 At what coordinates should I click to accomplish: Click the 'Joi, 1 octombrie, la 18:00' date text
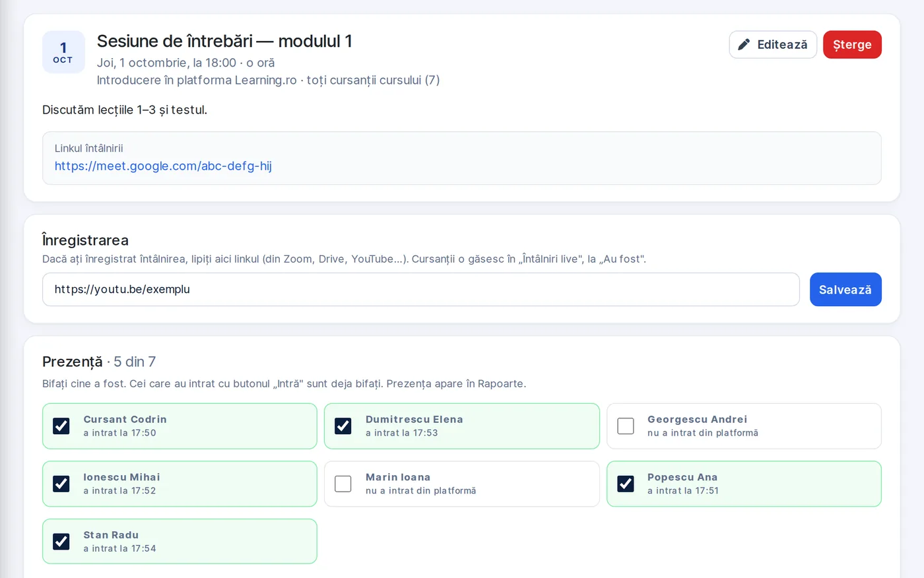coord(166,63)
